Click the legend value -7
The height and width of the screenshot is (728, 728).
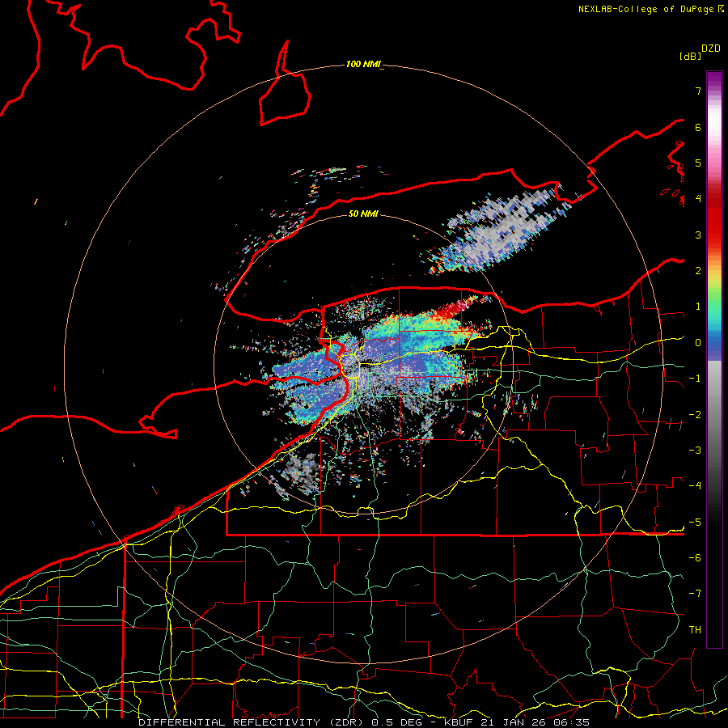695,594
